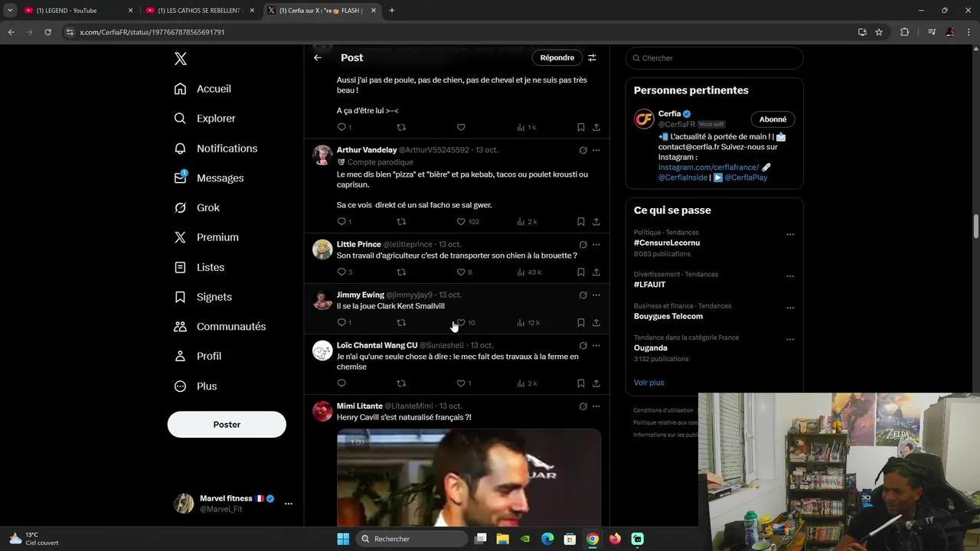
Task: Open instagram.com/cerfiafrance/ link
Action: 708,167
